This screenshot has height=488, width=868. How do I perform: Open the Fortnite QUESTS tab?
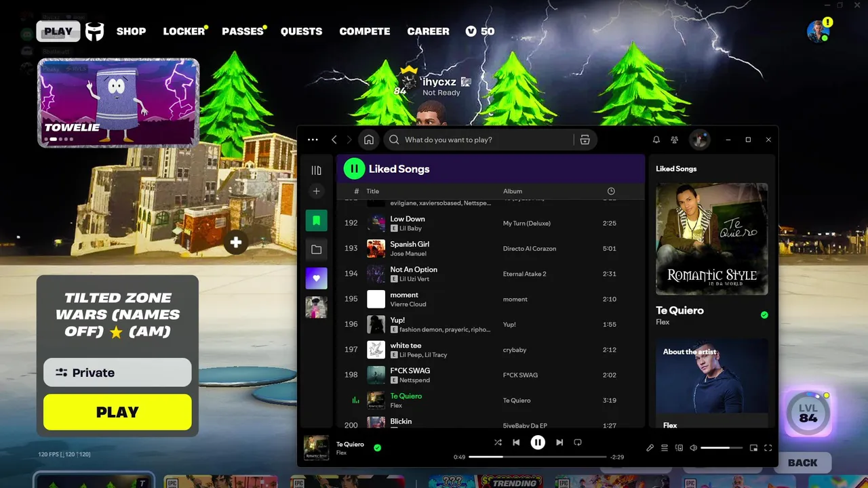301,31
